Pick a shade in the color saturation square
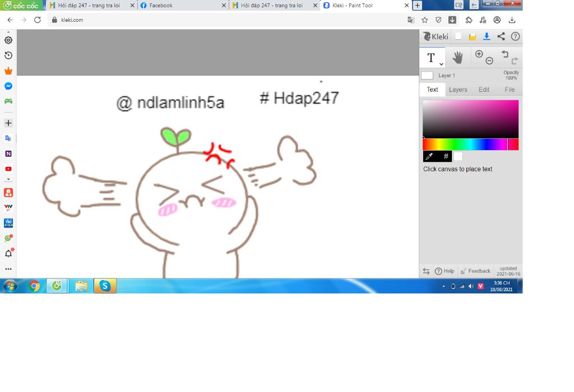Viewport: 574px width, 392px height. [470, 119]
